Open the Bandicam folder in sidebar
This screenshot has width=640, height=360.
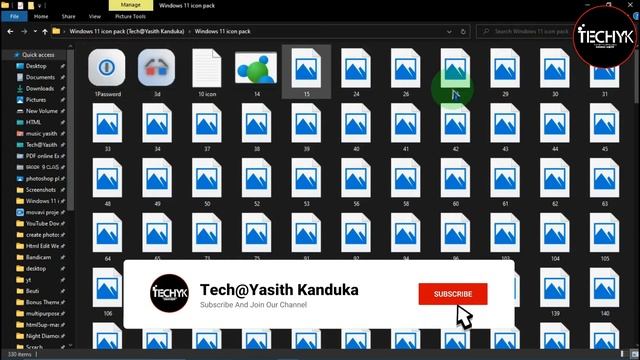(x=38, y=257)
